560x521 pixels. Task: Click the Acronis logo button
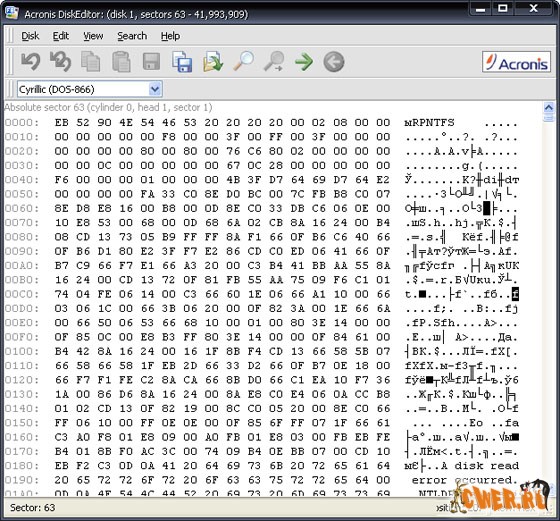click(x=516, y=62)
